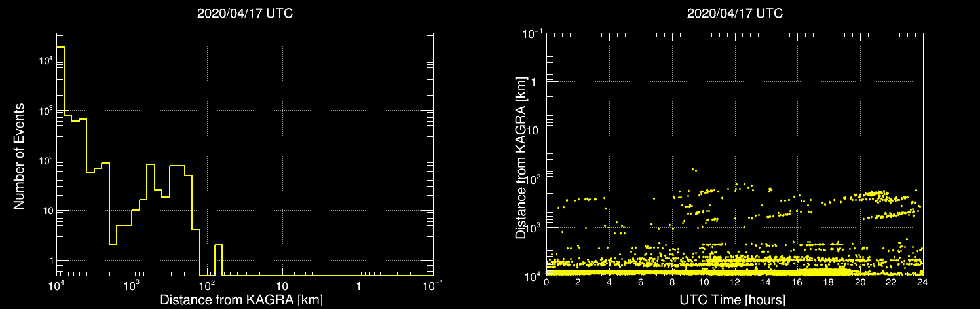980x309 pixels.
Task: Click the 4 tick on UTC Time axis
Action: 609,282
